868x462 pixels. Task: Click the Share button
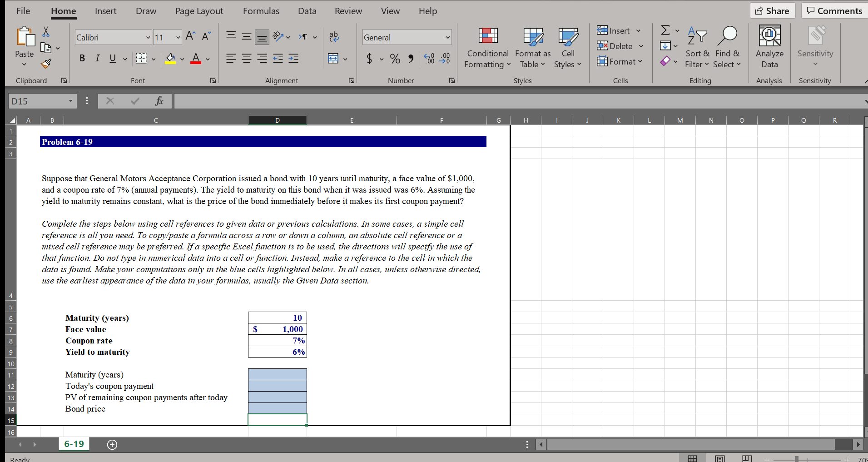point(772,11)
